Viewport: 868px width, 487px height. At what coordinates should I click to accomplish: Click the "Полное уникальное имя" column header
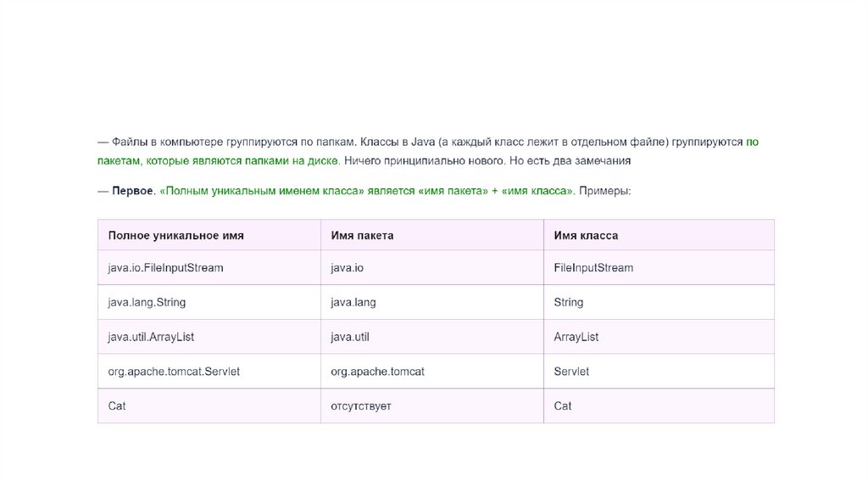[x=175, y=235]
